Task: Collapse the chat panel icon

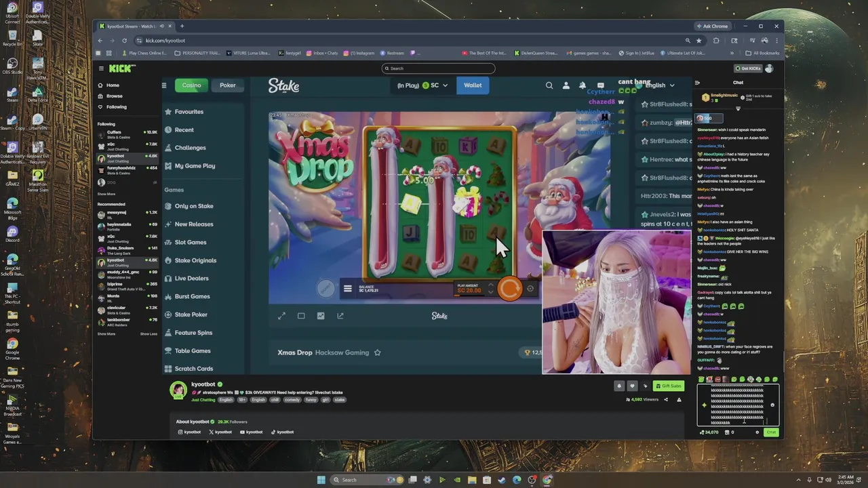Action: pos(698,83)
